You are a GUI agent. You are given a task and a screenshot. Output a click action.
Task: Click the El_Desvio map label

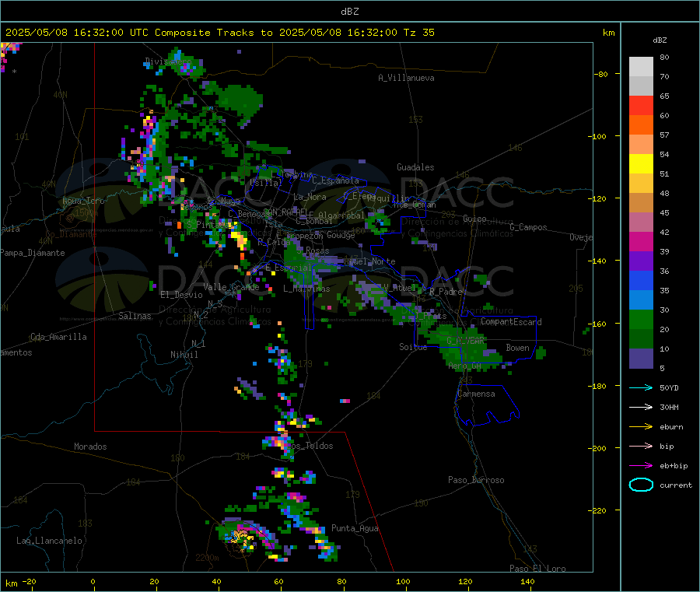[181, 295]
